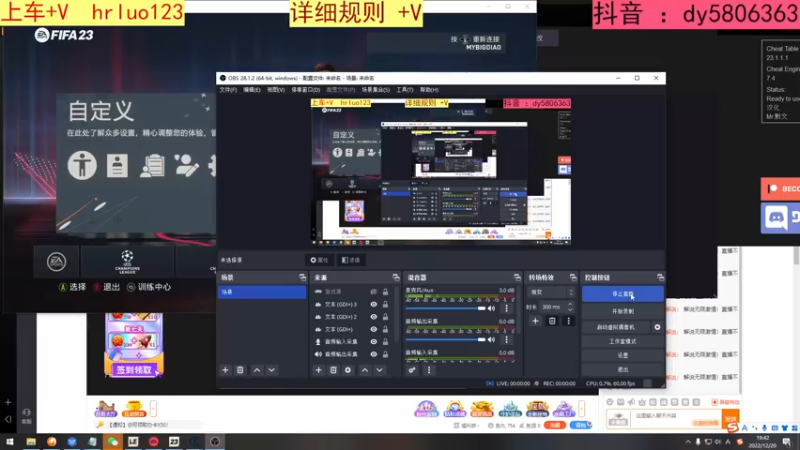Click the Discord icon on the right side
This screenshot has width=800, height=450.
(777, 218)
